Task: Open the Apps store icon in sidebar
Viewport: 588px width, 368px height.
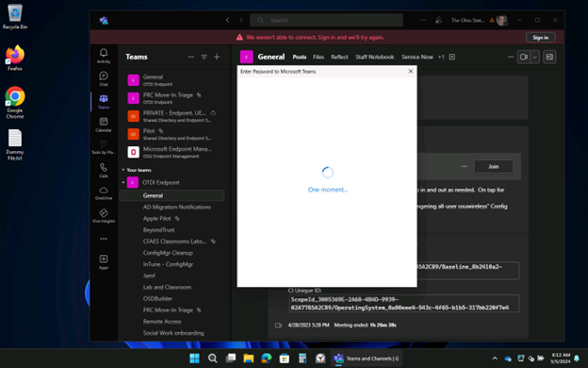Action: point(104,261)
